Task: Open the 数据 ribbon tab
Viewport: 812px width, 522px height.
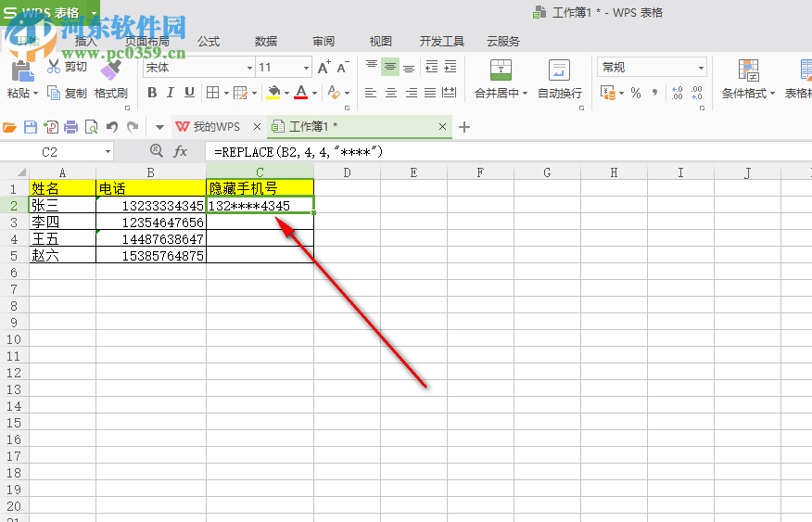Action: (x=266, y=42)
